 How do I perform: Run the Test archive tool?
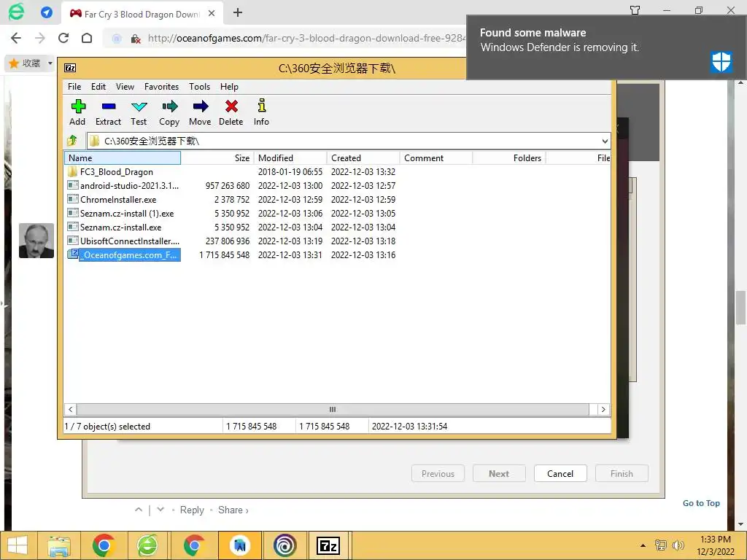point(139,112)
